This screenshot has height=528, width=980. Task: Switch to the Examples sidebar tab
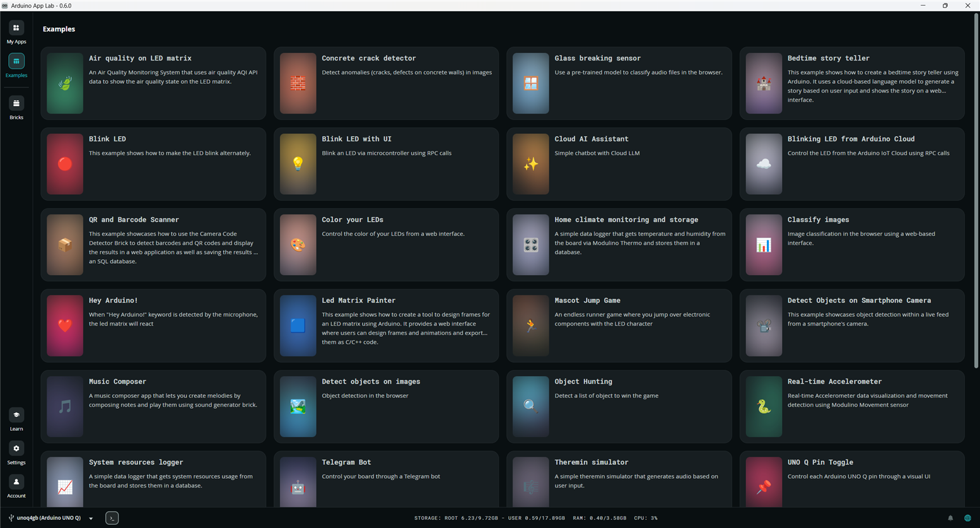pos(16,66)
